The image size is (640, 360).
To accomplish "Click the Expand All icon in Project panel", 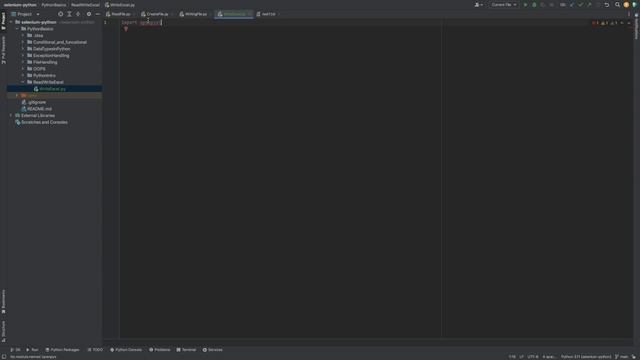I will coord(69,14).
